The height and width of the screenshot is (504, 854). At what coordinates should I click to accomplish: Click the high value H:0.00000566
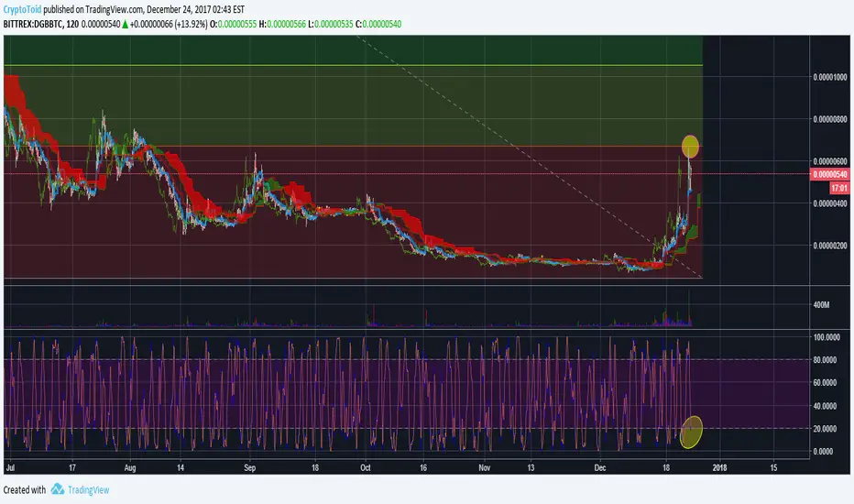(282, 24)
